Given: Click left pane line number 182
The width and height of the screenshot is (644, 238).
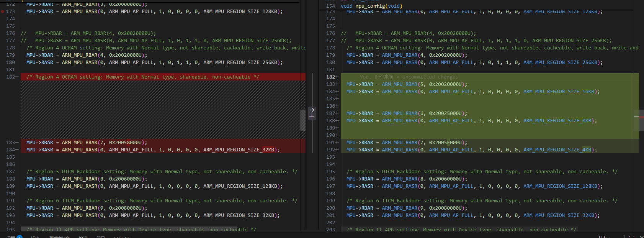Looking at the screenshot, I should click(10, 77).
